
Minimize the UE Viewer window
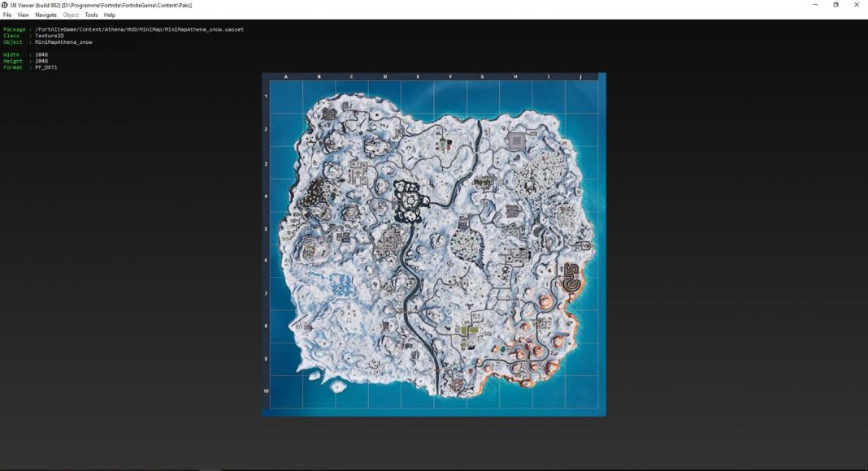(x=815, y=5)
